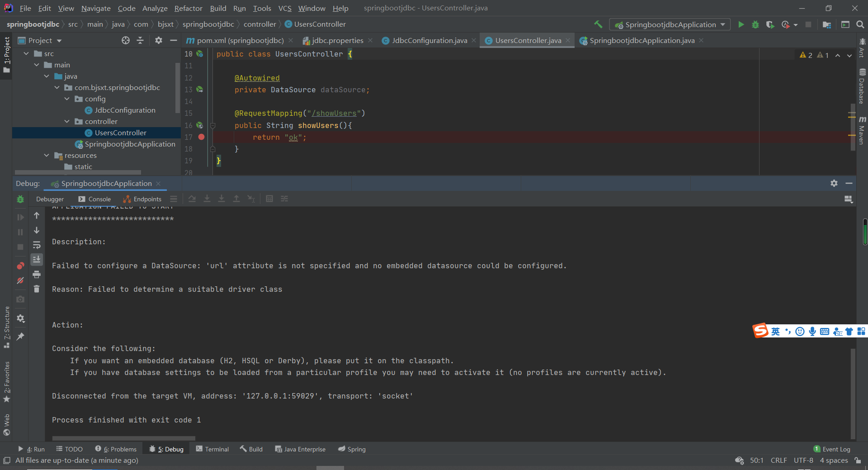This screenshot has height=470, width=868.
Task: Start debug session with bug icon
Action: tap(755, 24)
